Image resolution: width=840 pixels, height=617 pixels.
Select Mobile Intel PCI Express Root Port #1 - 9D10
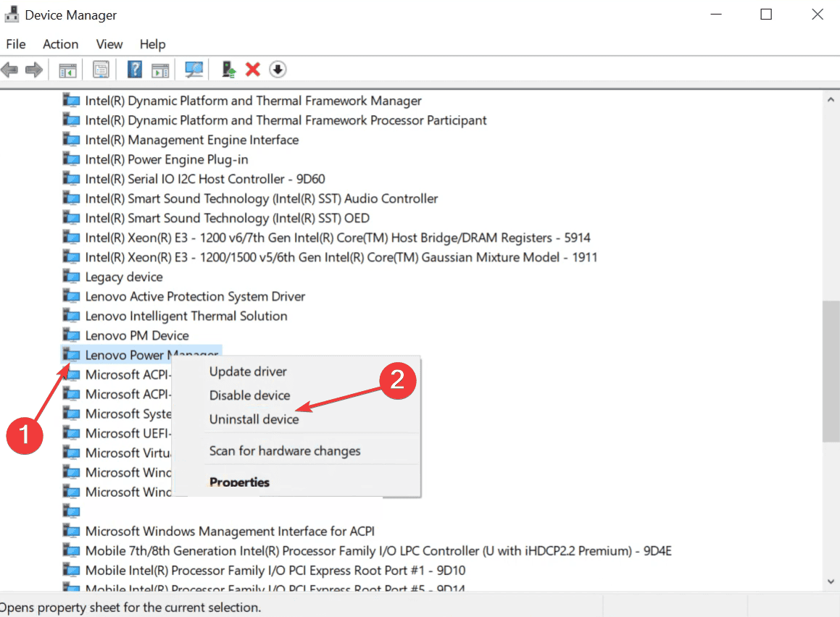[x=275, y=571]
